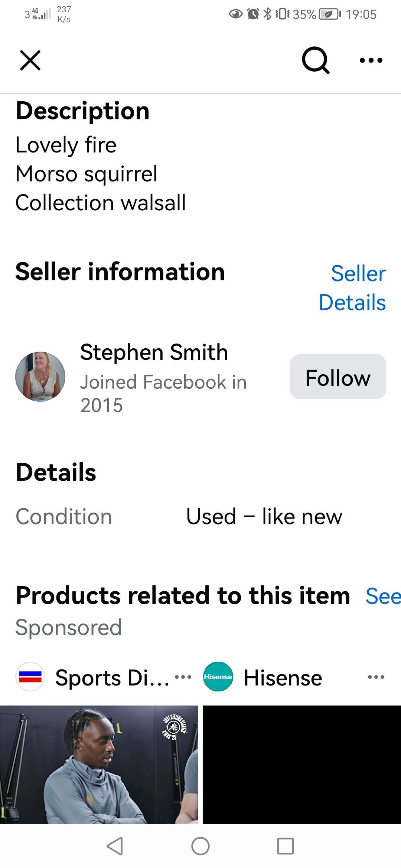401x868 pixels.
Task: Tap the Used – like new condition value
Action: click(x=264, y=517)
